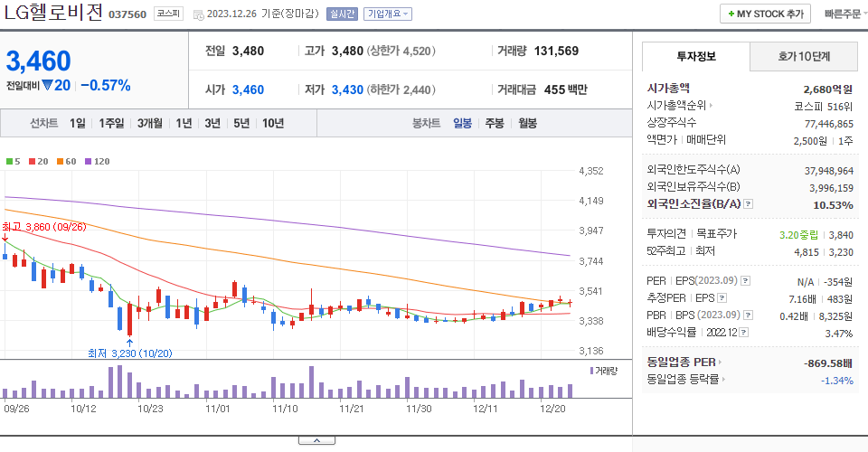The image size is (868, 452).
Task: Click the 외국인소진율 value 10.53%
Action: [833, 205]
